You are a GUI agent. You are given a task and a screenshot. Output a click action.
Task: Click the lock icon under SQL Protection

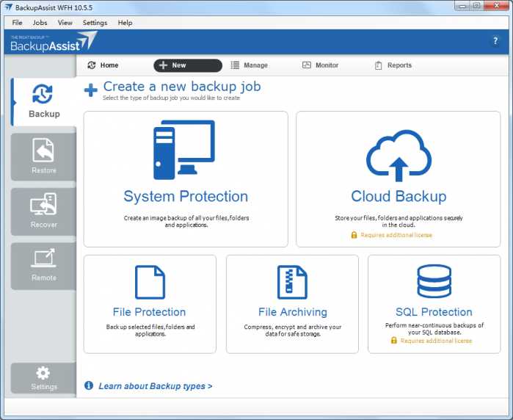click(x=394, y=341)
